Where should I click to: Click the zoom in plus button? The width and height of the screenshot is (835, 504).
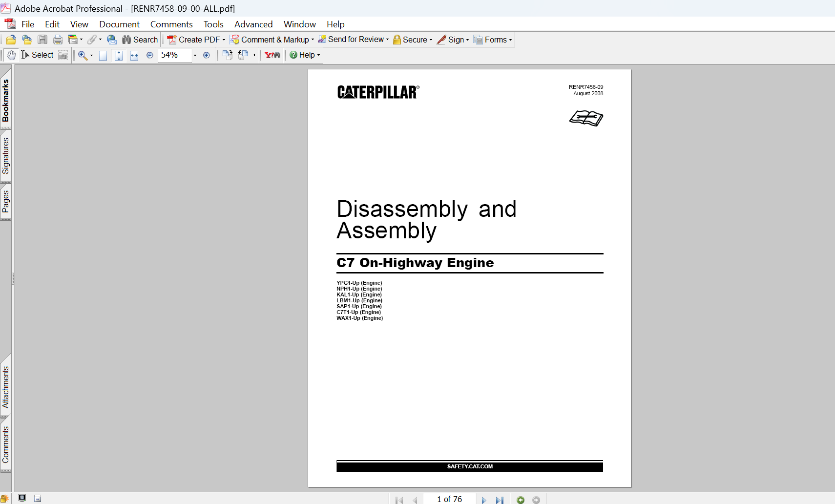[x=207, y=55]
